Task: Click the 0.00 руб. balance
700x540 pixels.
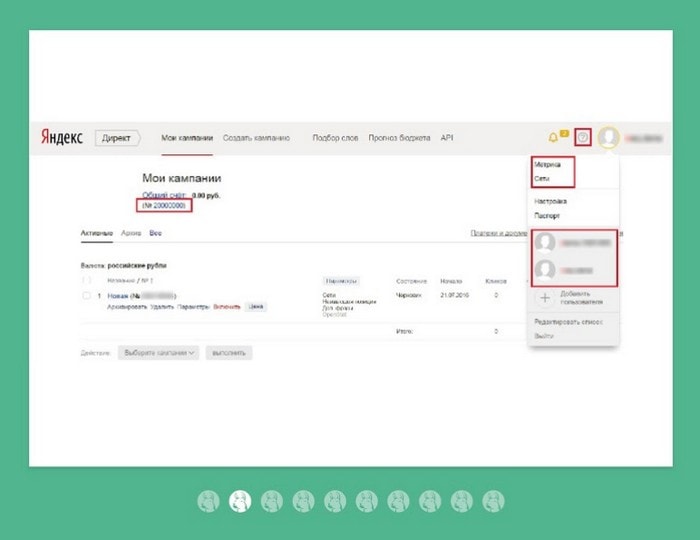Action: 206,195
